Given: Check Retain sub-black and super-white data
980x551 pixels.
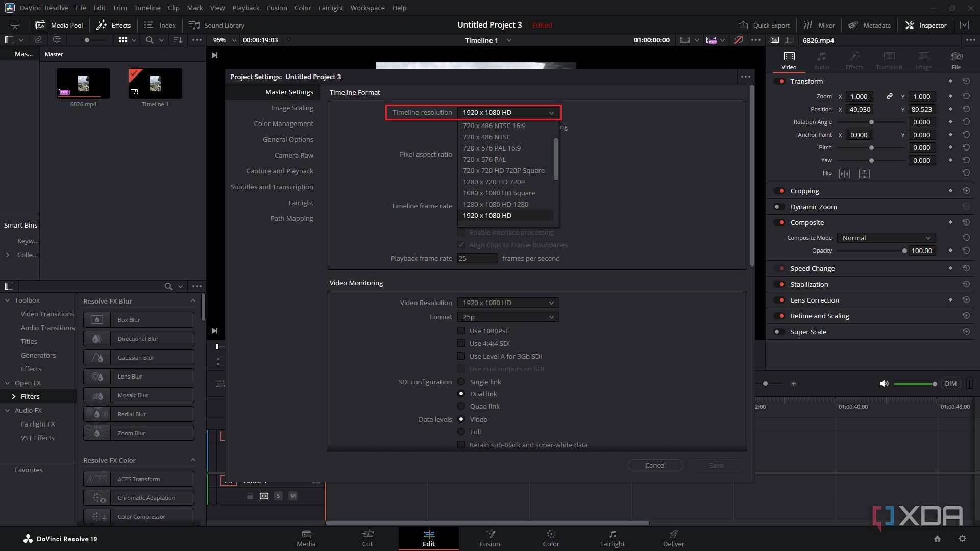Looking at the screenshot, I should pyautogui.click(x=461, y=445).
